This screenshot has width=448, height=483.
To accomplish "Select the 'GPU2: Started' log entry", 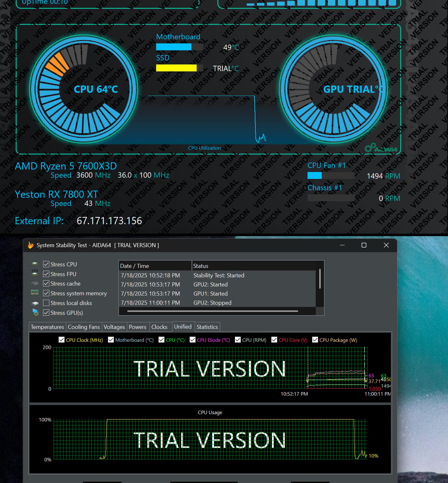I will [x=217, y=284].
